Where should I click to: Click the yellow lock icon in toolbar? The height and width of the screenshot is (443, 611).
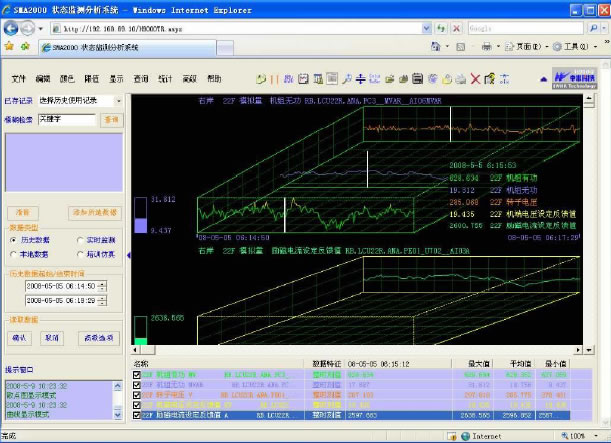447,79
